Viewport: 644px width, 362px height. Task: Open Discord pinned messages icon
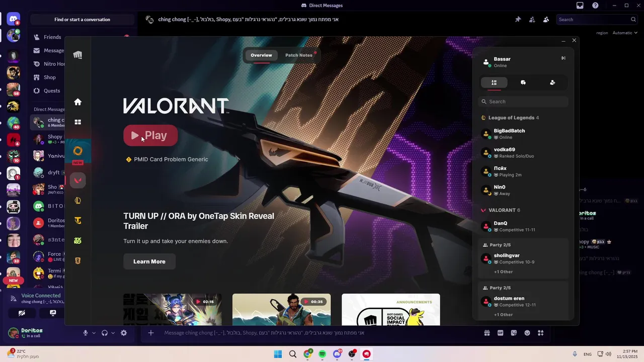tap(518, 20)
